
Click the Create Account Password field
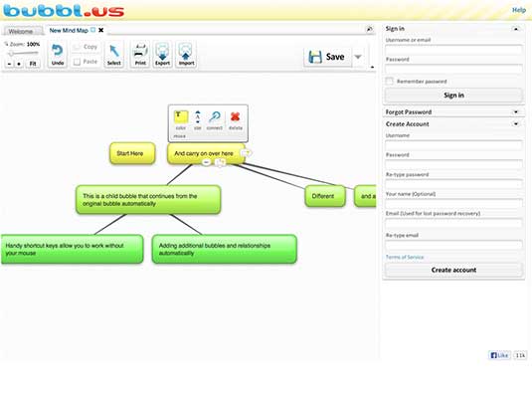click(453, 164)
